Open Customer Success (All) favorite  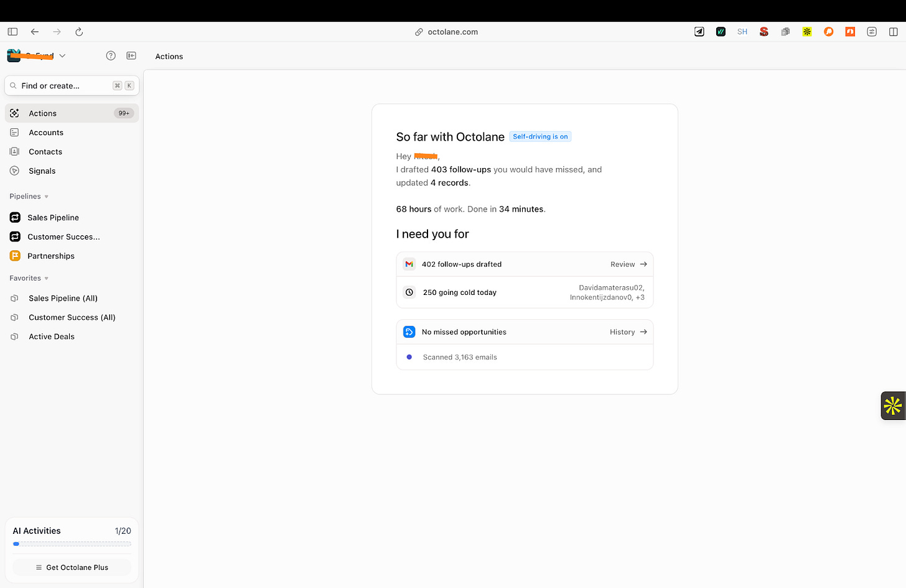click(x=72, y=317)
